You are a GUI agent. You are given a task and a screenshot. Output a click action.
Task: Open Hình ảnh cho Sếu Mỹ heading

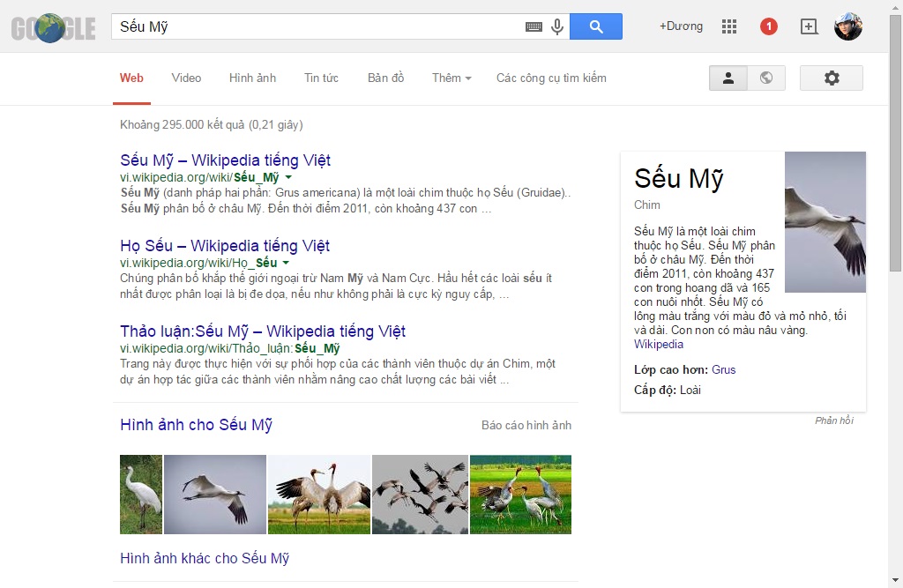point(196,425)
